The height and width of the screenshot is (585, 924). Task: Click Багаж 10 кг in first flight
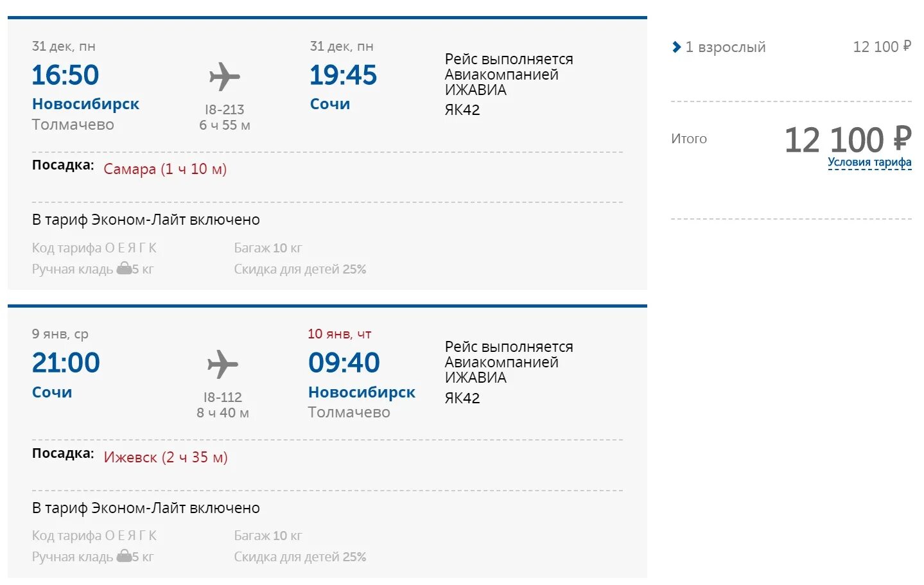268,248
